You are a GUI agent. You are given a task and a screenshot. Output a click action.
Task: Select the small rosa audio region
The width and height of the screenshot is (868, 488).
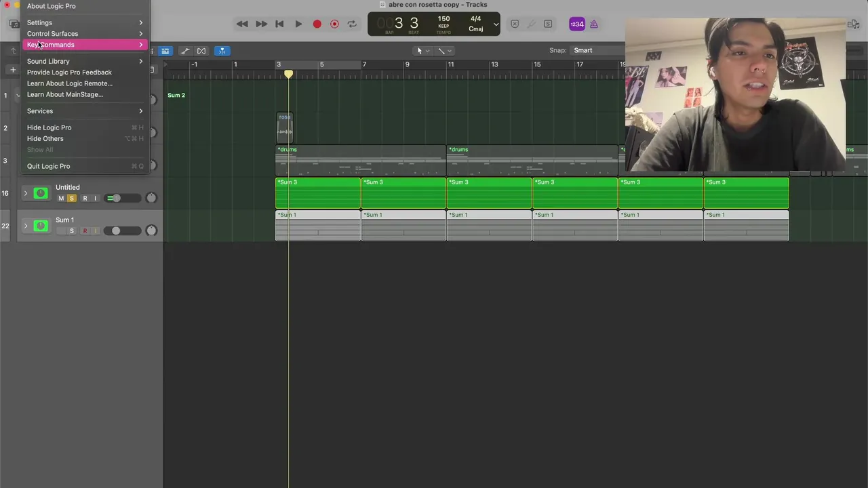(285, 127)
